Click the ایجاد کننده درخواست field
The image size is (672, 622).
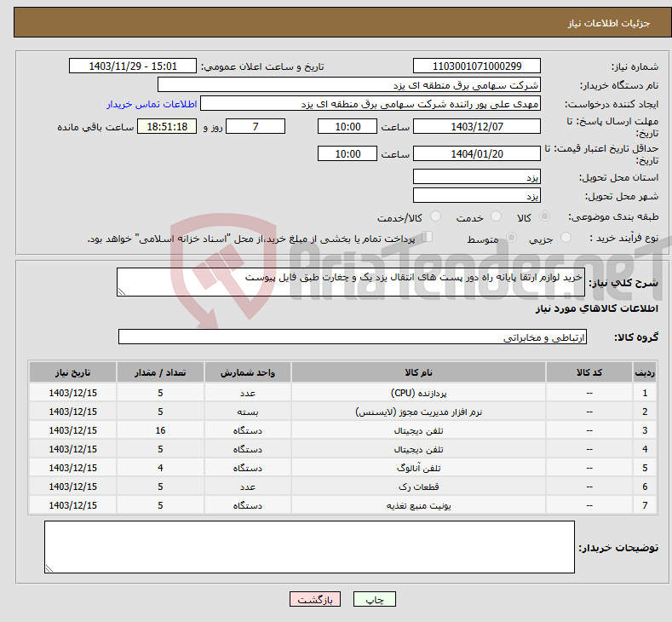pos(370,104)
